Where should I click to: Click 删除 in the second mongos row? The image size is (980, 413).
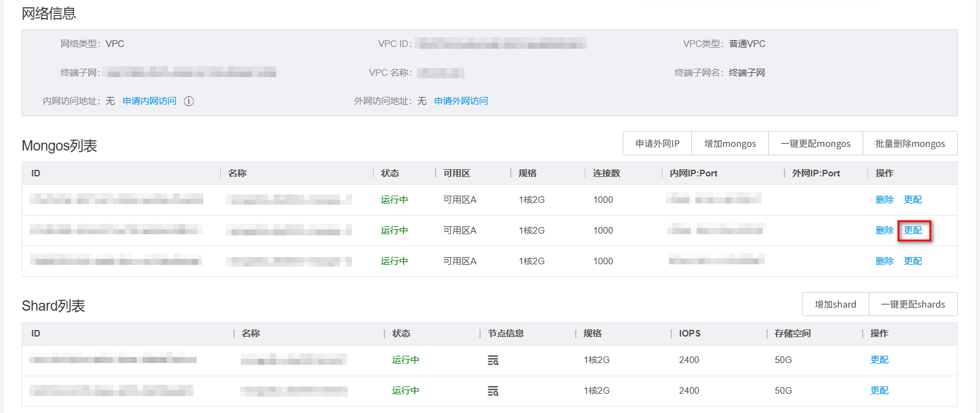884,231
